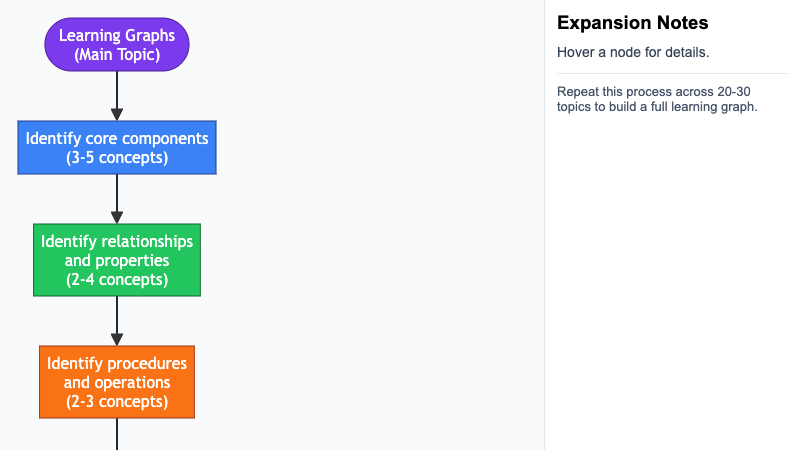800x450 pixels.
Task: Click the "(3-5 concepts)" text in blue node
Action: point(117,158)
